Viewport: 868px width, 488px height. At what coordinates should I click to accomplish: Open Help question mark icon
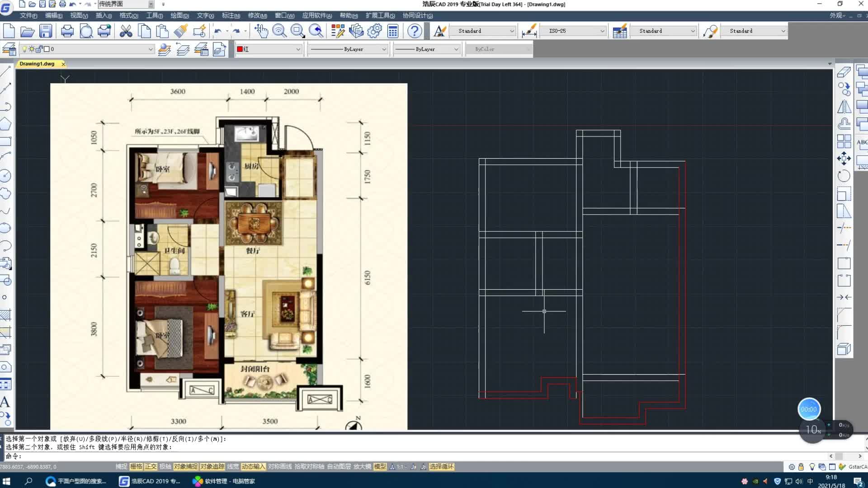(415, 31)
